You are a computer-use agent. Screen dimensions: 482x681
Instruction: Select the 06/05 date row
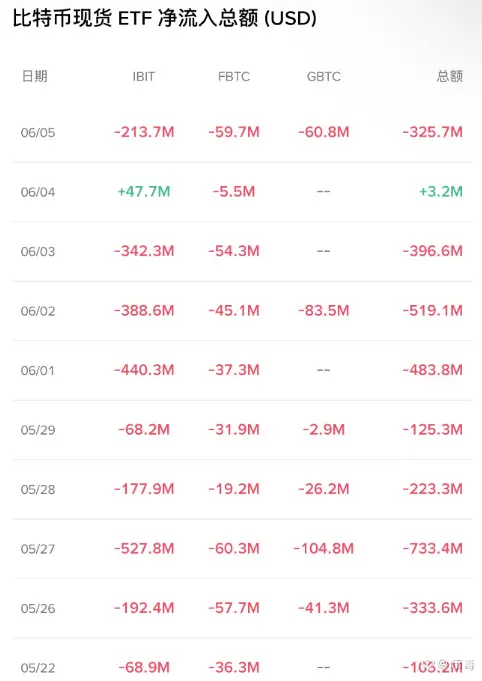click(x=242, y=132)
